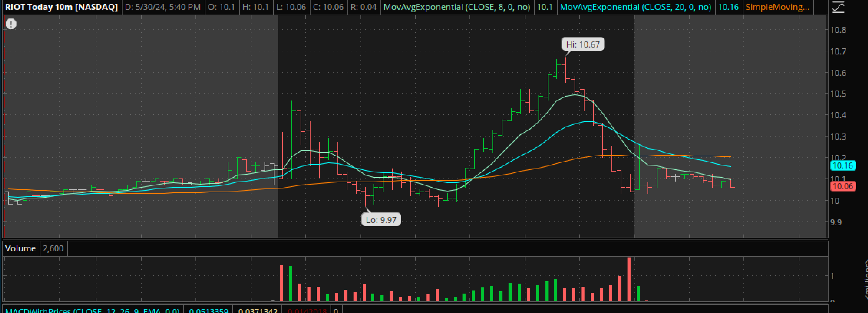The height and width of the screenshot is (313, 868).
Task: Click the Lo: 9.97 price bubble
Action: point(381,220)
